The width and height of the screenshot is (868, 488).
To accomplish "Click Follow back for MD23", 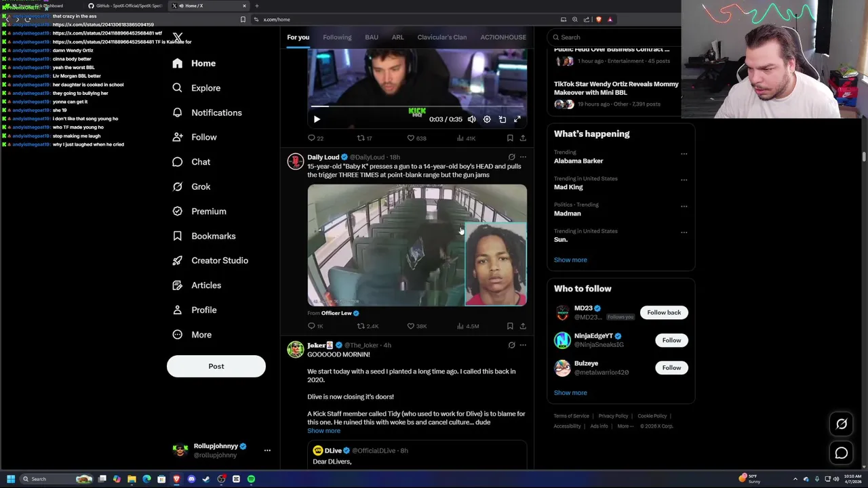I will point(664,312).
